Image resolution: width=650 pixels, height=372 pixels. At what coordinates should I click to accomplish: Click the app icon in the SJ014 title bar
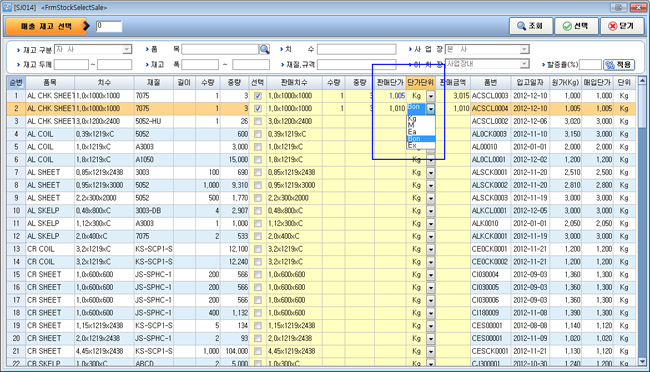7,7
